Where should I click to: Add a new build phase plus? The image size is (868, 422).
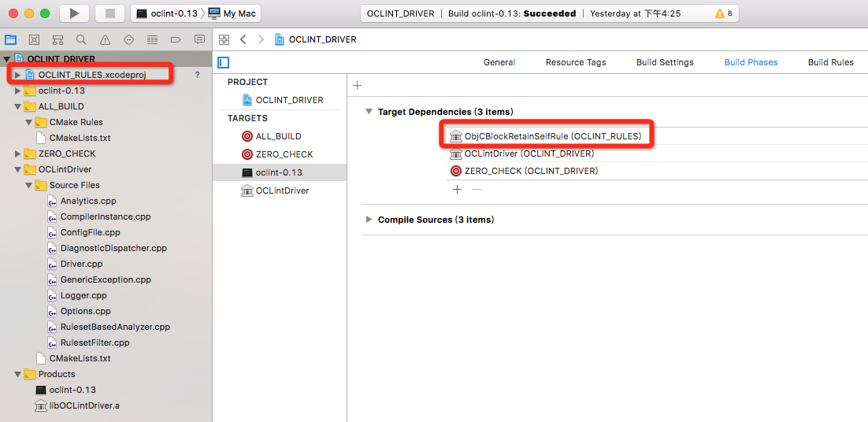357,85
